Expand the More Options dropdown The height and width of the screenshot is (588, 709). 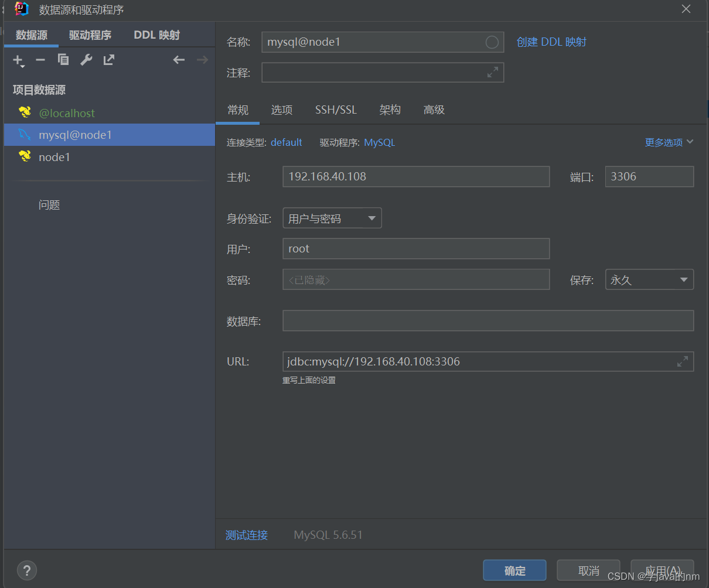pyautogui.click(x=669, y=142)
